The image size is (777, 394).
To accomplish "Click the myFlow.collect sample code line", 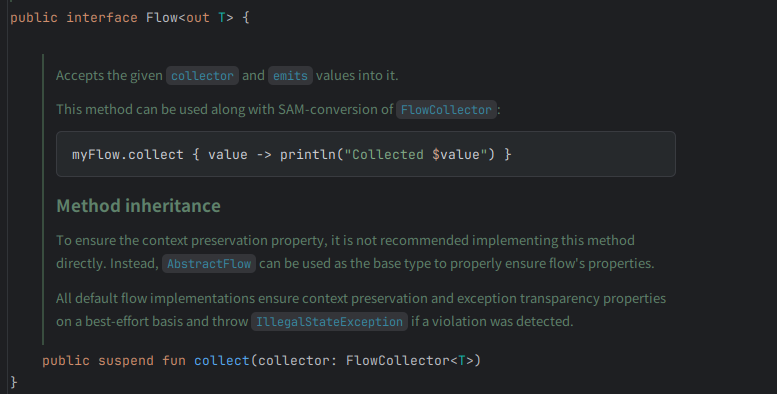I will (x=291, y=155).
